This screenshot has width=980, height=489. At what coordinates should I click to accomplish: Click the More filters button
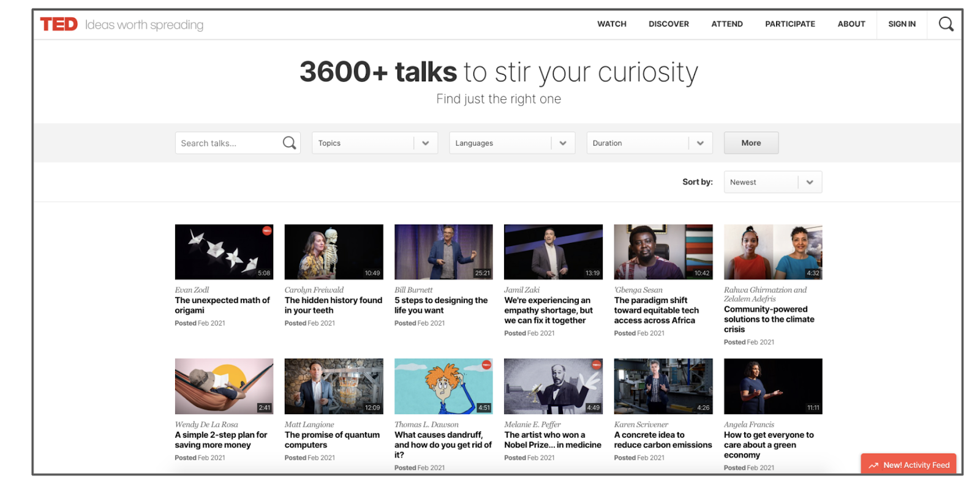coord(751,143)
